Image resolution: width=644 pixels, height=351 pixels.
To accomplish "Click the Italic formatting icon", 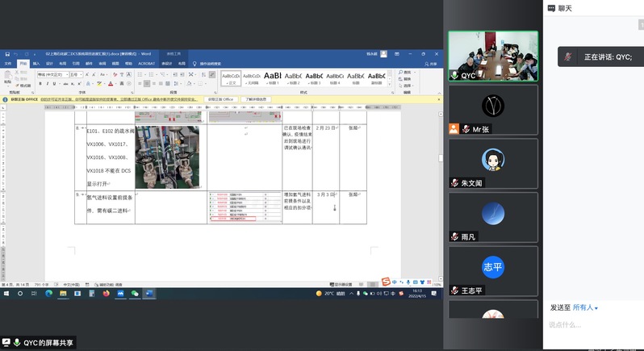I will click(46, 82).
